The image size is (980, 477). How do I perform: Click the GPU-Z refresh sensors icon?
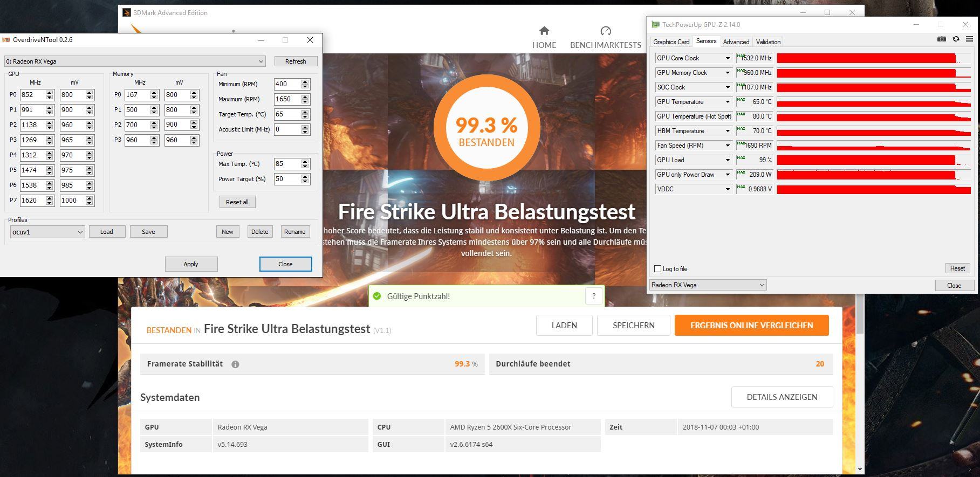(x=956, y=39)
